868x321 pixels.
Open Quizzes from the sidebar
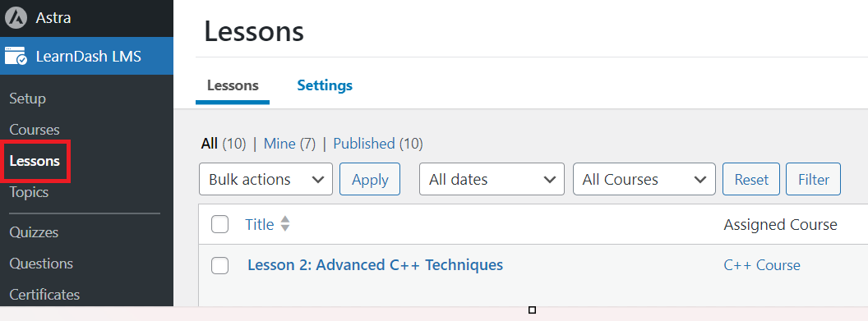pyautogui.click(x=34, y=232)
